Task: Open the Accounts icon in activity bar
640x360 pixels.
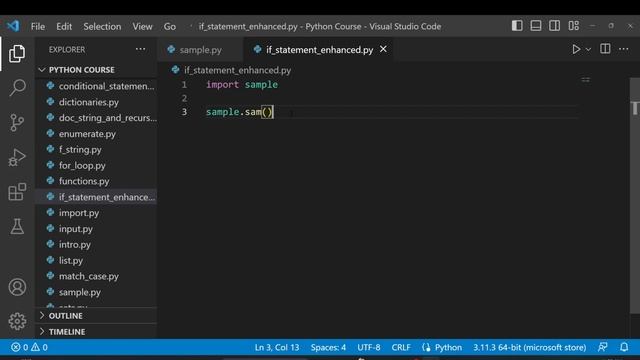Action: (x=17, y=287)
